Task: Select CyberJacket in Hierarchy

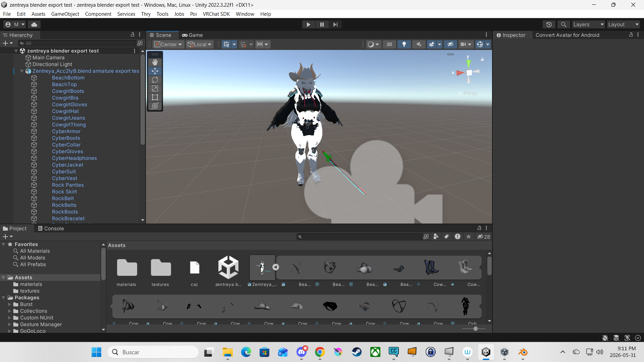Action: coord(67,165)
